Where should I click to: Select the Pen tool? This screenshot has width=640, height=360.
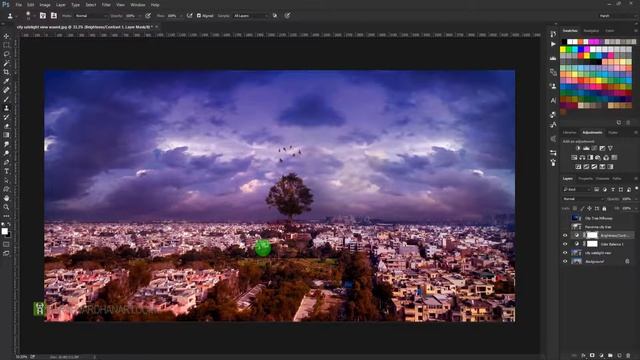pyautogui.click(x=6, y=162)
